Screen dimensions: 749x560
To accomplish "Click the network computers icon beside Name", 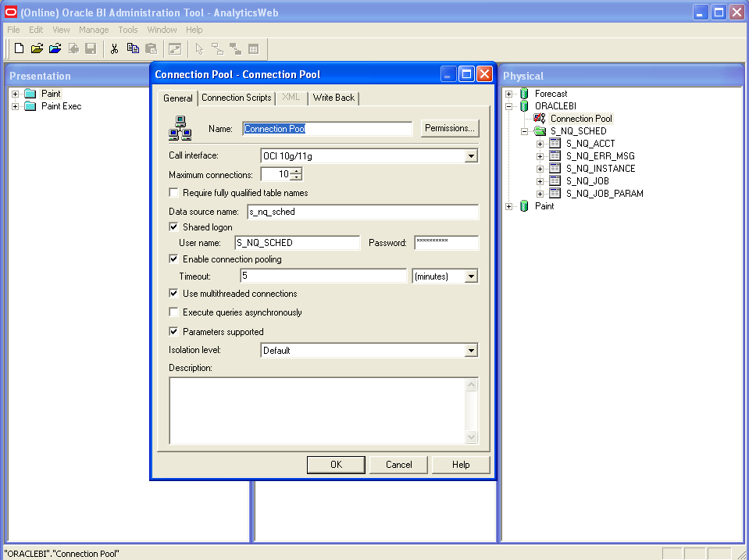I will click(x=180, y=128).
